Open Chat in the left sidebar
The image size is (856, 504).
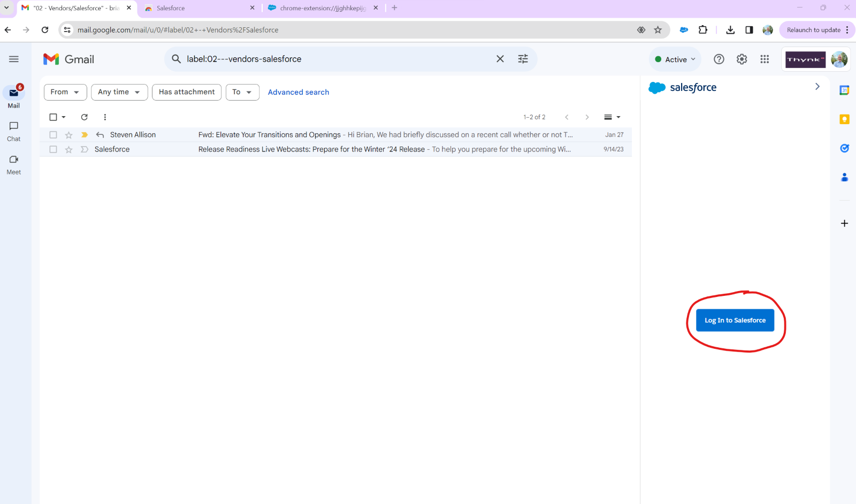[x=14, y=131]
